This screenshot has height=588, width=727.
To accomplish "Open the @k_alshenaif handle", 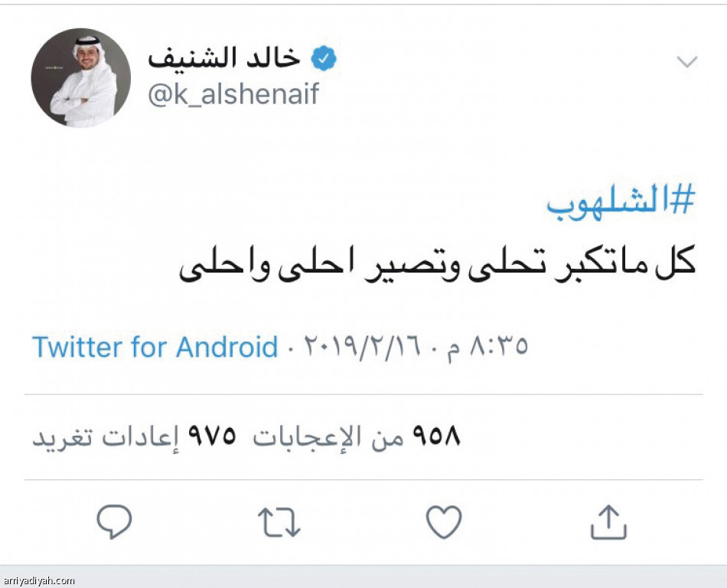I will click(x=233, y=95).
